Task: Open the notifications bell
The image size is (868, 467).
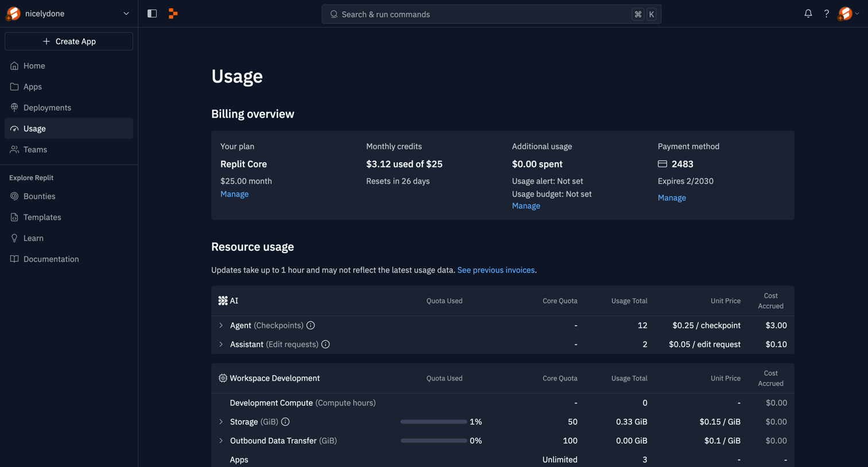Action: [808, 13]
